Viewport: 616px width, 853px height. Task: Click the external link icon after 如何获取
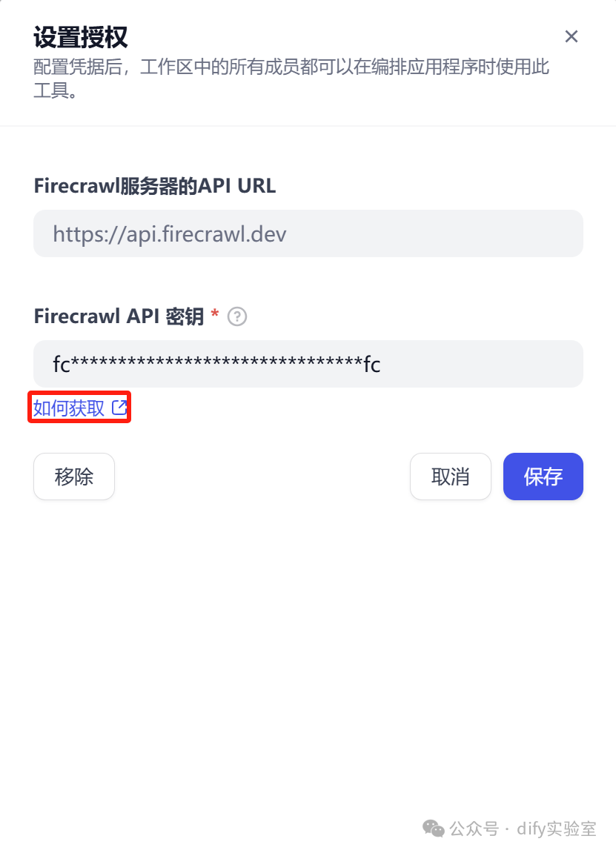[119, 408]
